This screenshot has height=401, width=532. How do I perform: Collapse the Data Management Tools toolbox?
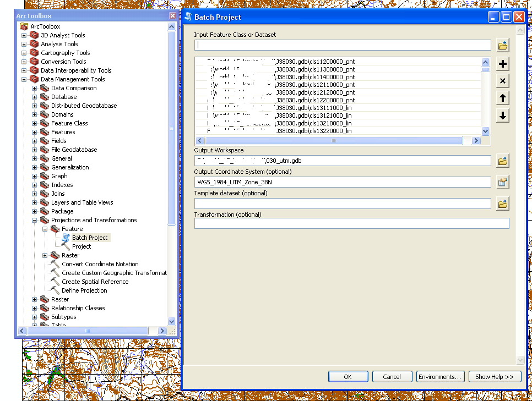24,79
